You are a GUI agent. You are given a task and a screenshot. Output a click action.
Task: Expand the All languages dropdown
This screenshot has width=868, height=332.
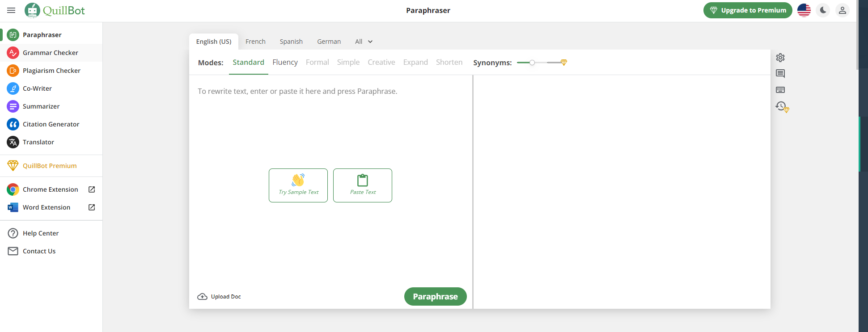364,42
